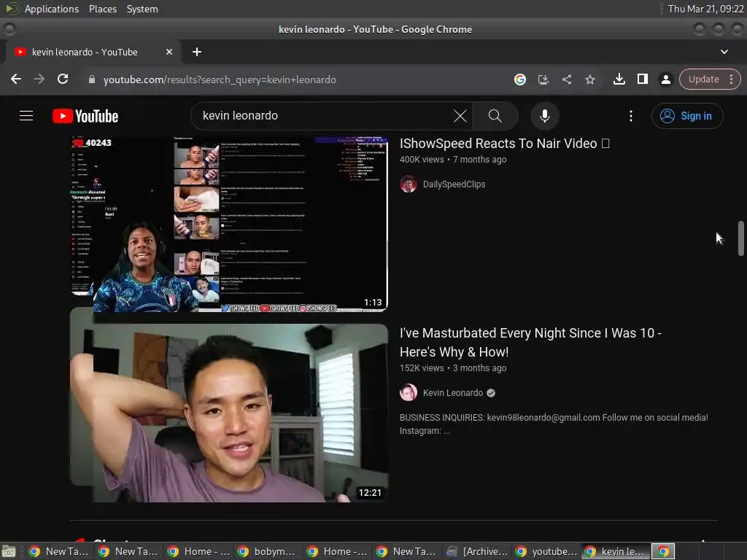The image size is (747, 560).
Task: Expand the tab search dropdown arrow
Action: [724, 52]
